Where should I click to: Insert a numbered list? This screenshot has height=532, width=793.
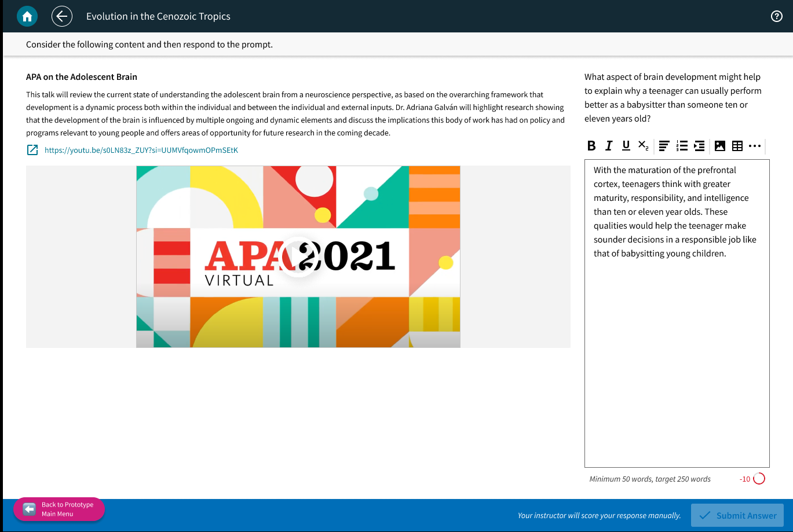point(682,146)
